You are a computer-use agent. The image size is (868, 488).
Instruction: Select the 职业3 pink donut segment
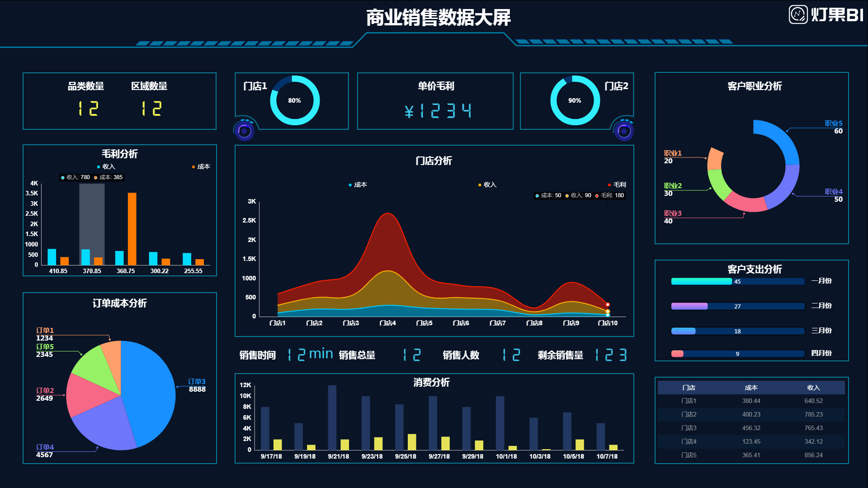745,203
